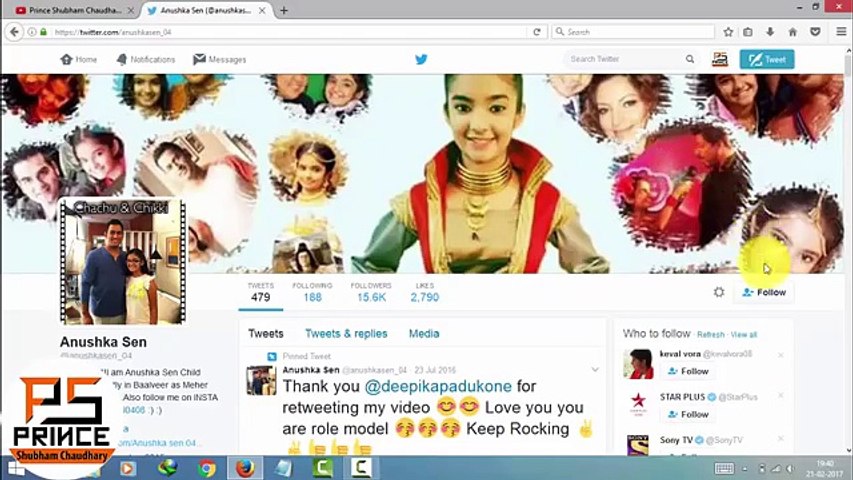The image size is (853, 480).
Task: Open the profile gear settings icon
Action: (719, 292)
